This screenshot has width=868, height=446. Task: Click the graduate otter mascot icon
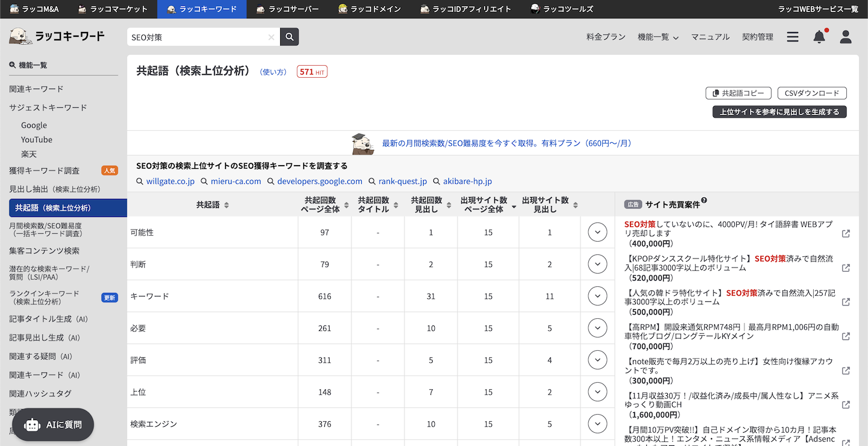tap(363, 143)
